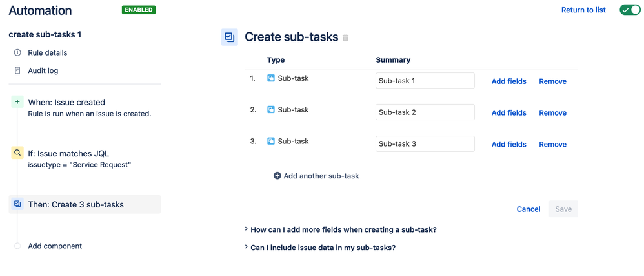The width and height of the screenshot is (644, 276).
Task: Click the plus icon to add another sub-task
Action: tap(277, 176)
